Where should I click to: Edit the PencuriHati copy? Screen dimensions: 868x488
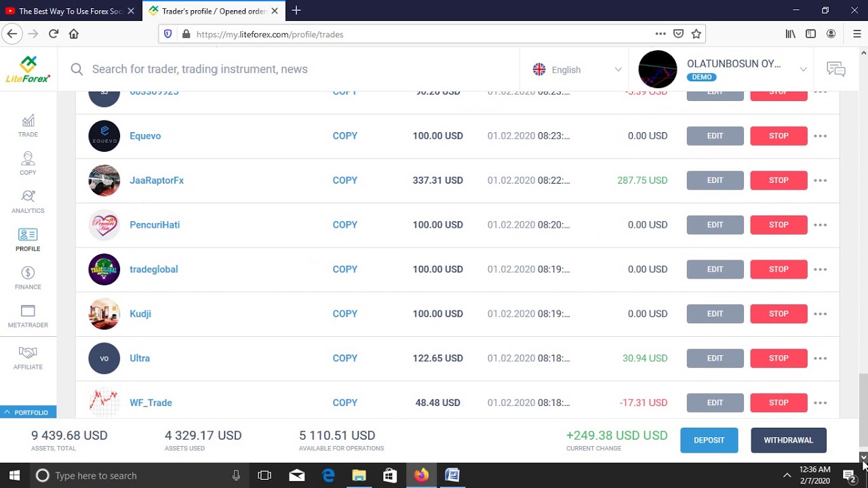[715, 225]
